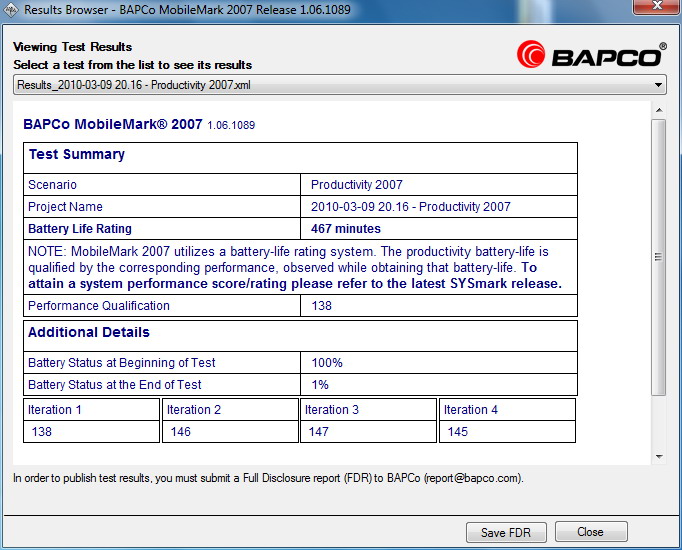
Task: Click the Performance Qualification value 138
Action: tap(322, 306)
